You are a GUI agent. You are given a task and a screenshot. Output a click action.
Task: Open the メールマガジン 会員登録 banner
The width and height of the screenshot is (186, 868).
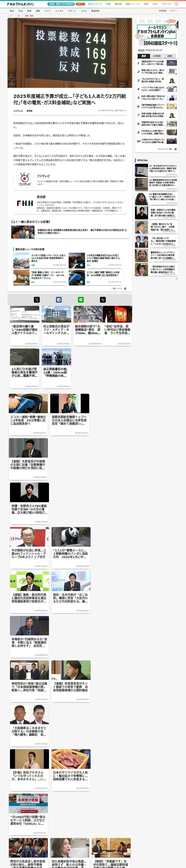[x=157, y=33]
